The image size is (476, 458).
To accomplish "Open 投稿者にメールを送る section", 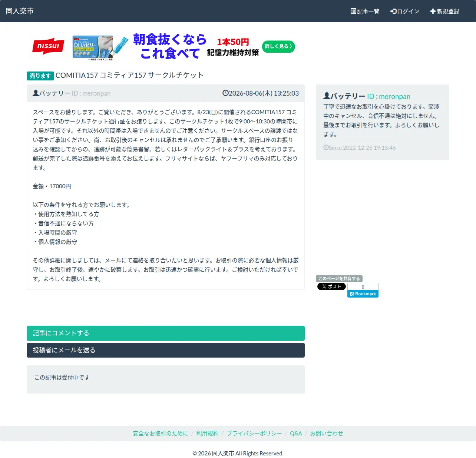I will (x=166, y=350).
